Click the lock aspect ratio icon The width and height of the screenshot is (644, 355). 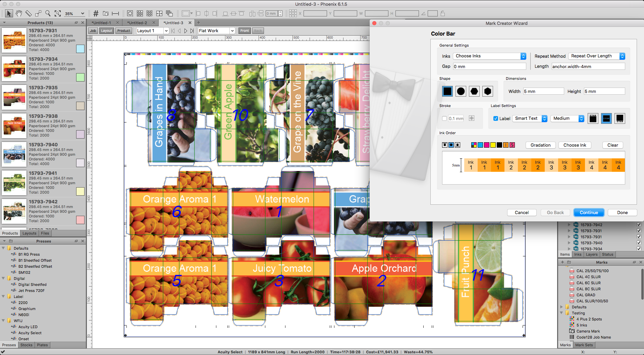click(x=443, y=13)
